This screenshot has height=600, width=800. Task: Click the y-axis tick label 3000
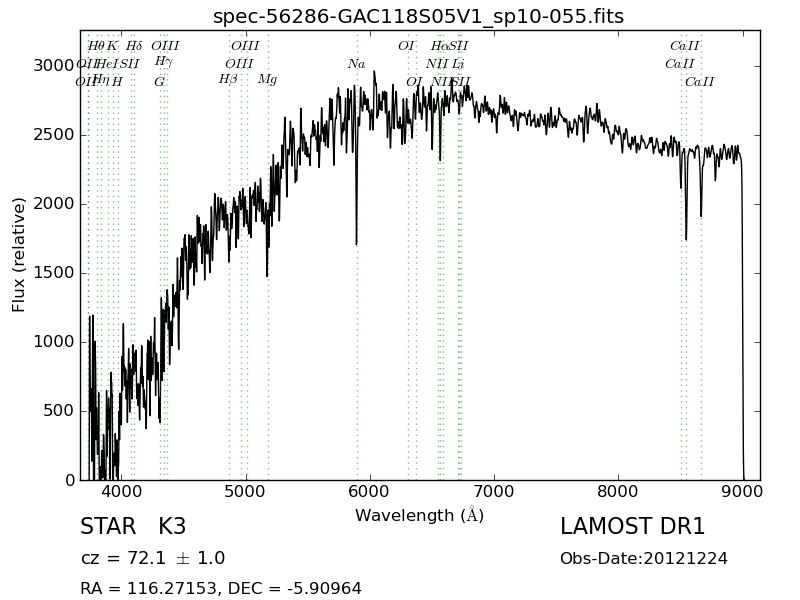click(54, 66)
